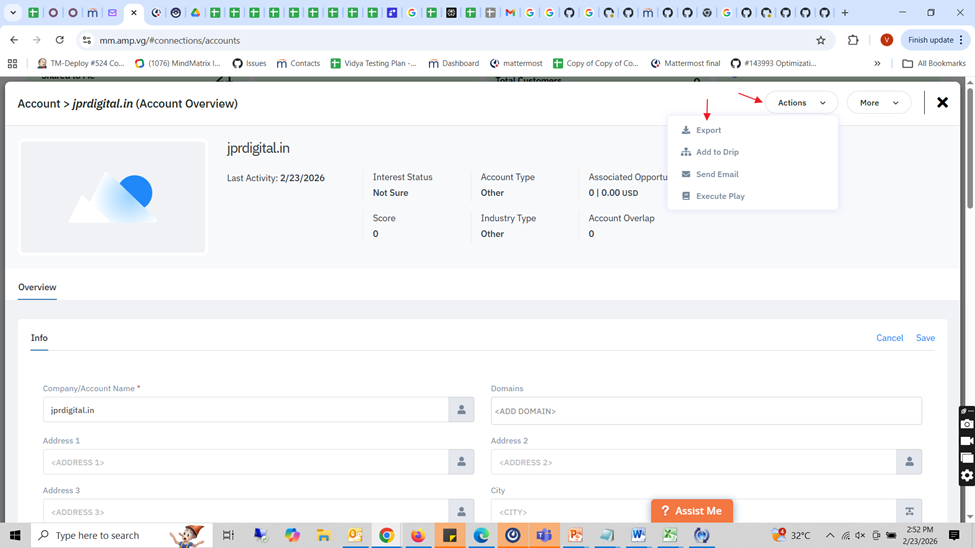Screen dimensions: 975x548
Task: Click the Send Email envelope icon
Action: 686,174
